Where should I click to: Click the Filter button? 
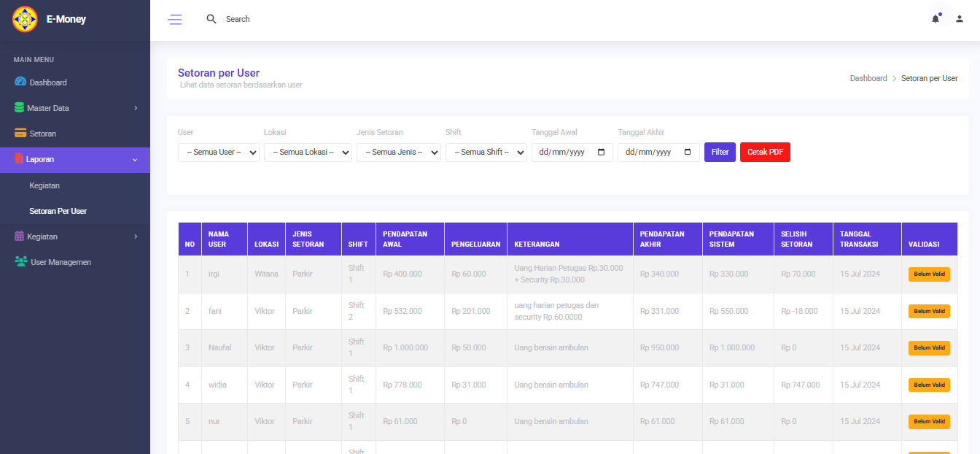(720, 152)
